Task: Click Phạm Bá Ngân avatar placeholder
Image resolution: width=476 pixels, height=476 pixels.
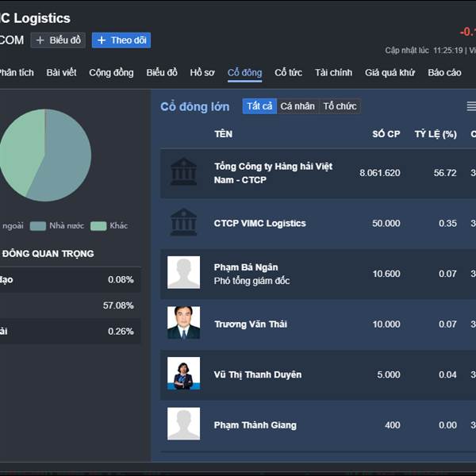Action: [184, 272]
